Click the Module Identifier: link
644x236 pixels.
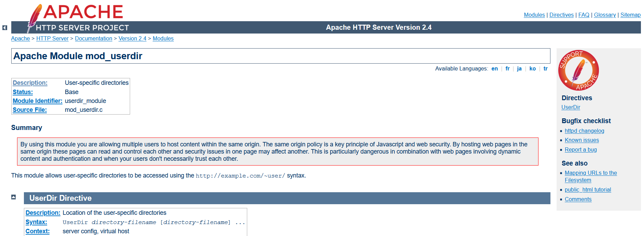click(x=38, y=101)
